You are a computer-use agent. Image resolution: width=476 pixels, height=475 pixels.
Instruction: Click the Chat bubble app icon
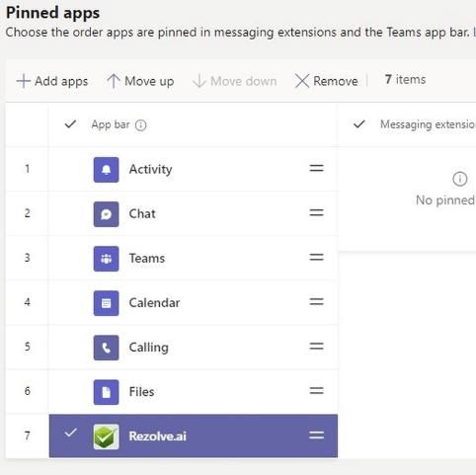pos(106,214)
